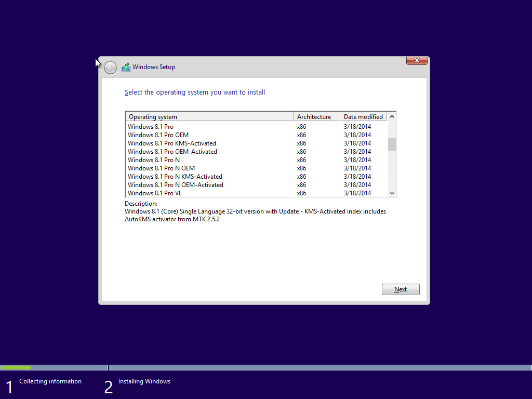Viewport: 532px width, 399px height.
Task: Click the Next button
Action: point(401,289)
